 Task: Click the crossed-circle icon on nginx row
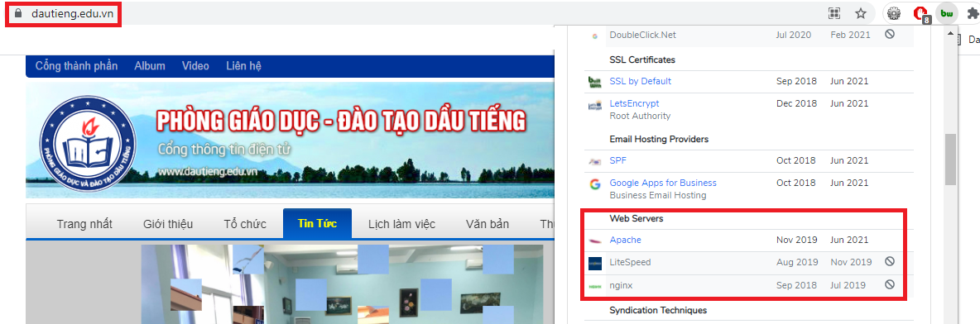tap(890, 284)
